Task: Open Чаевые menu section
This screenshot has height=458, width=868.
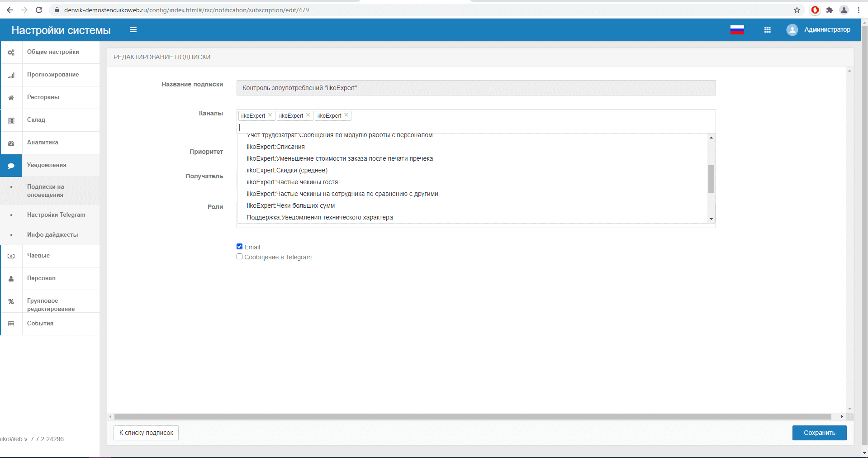Action: (x=38, y=256)
